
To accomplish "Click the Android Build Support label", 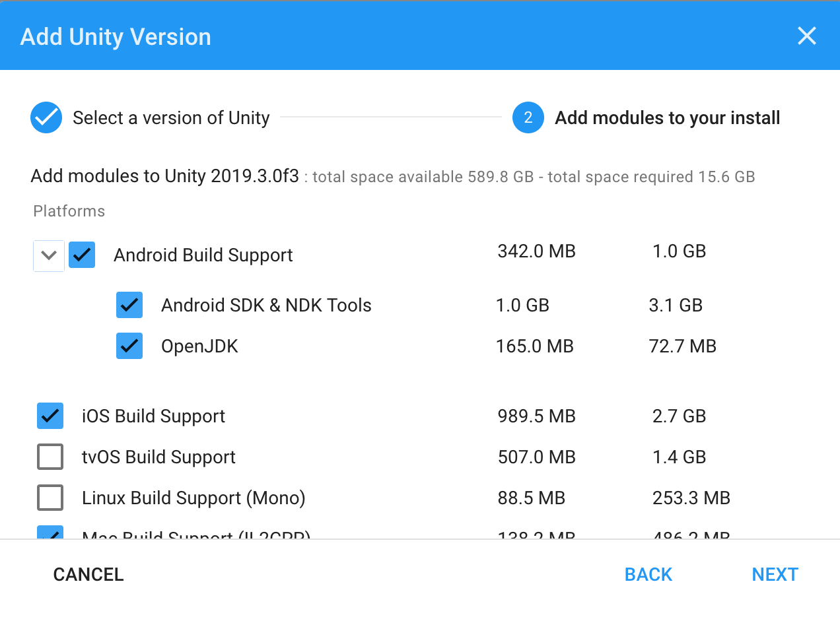I will [x=203, y=255].
